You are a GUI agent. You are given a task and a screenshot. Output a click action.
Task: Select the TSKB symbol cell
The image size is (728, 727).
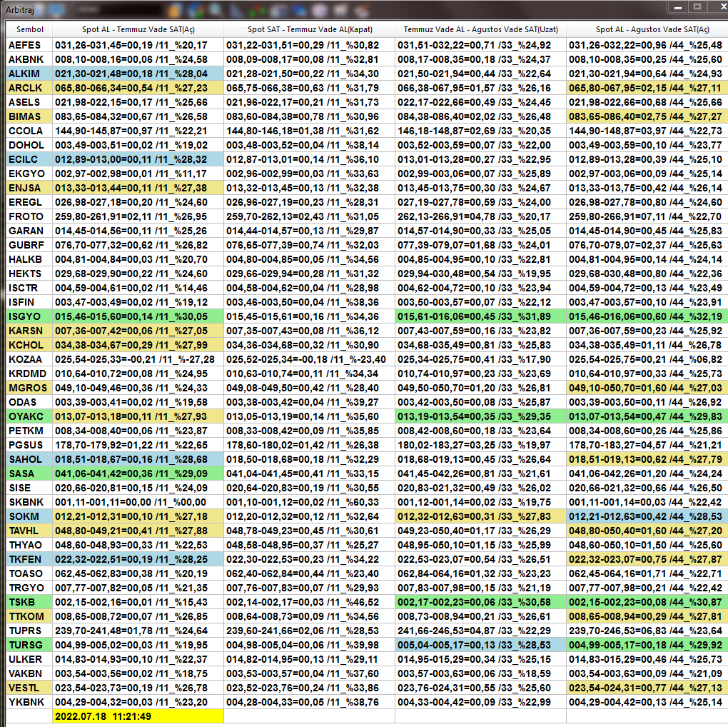29,603
